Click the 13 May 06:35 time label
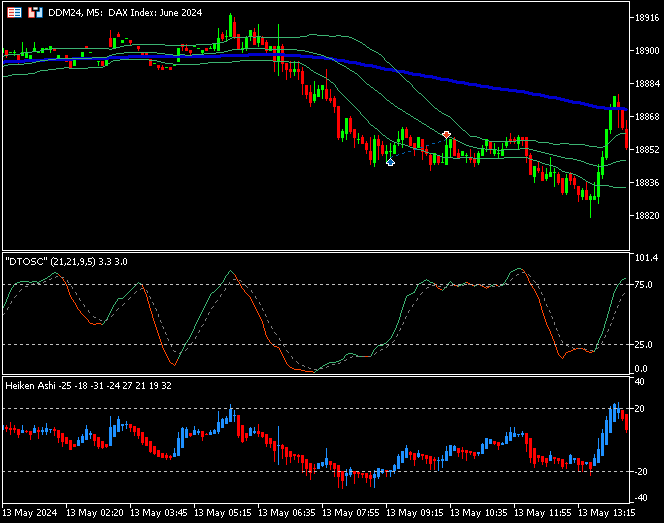This screenshot has width=664, height=523. pyautogui.click(x=287, y=513)
